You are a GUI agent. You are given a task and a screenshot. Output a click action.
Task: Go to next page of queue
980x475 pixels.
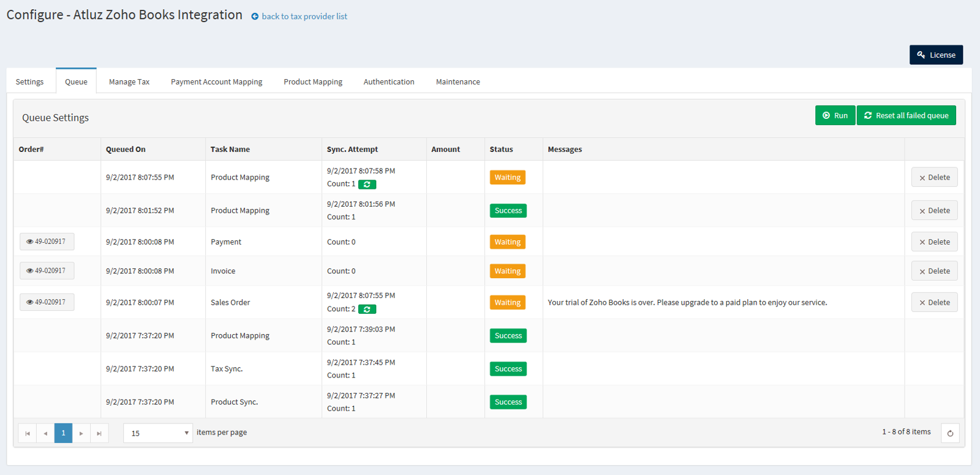pos(81,433)
